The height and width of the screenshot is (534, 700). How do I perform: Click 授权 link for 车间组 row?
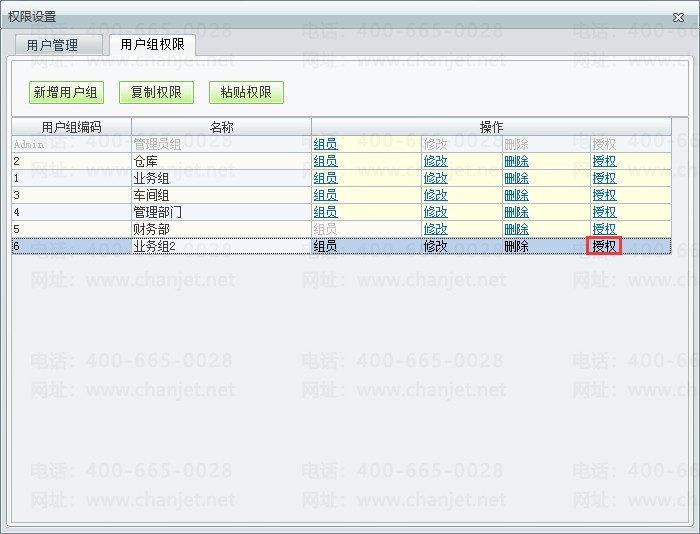(x=604, y=195)
